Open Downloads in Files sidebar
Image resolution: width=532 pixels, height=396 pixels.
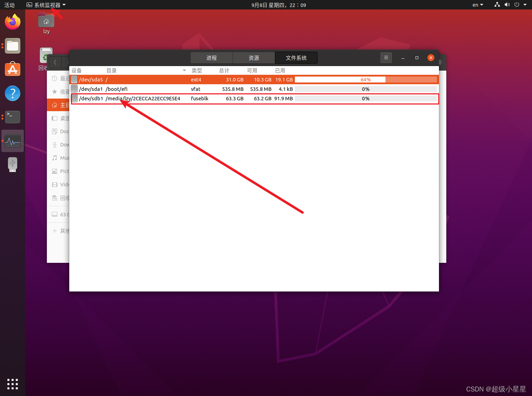[58, 145]
